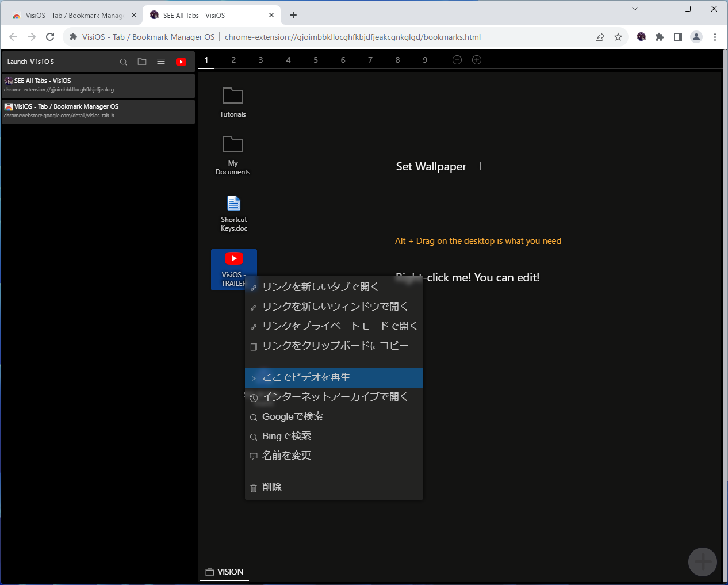728x585 pixels.
Task: Open Chrome's three-dot options menu
Action: [715, 36]
